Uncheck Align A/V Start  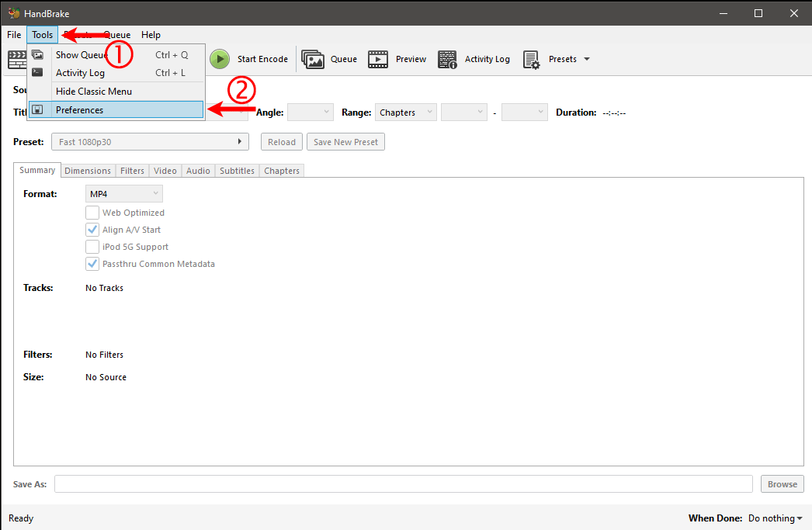pyautogui.click(x=92, y=230)
